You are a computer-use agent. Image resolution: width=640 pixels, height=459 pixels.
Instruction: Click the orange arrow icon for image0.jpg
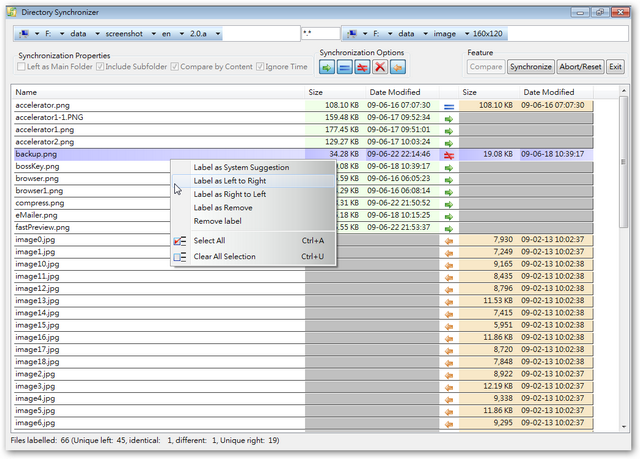[x=449, y=240]
